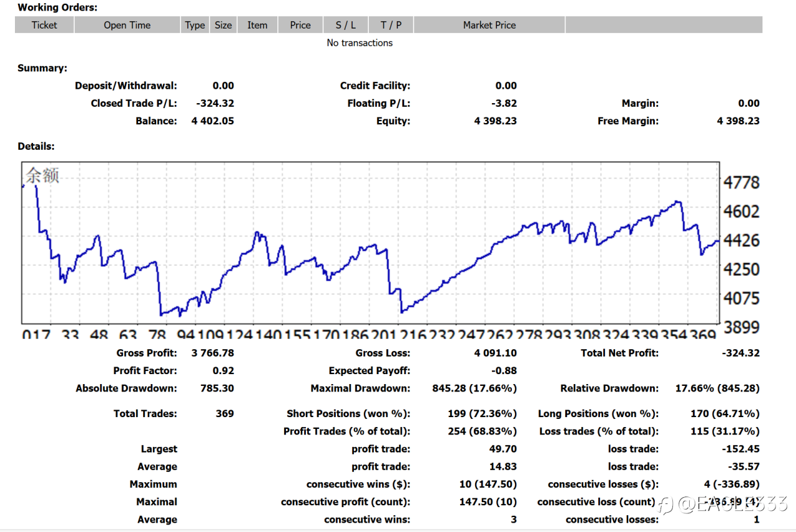Select the 'Credit Facility:' label
796x532 pixels.
click(375, 86)
